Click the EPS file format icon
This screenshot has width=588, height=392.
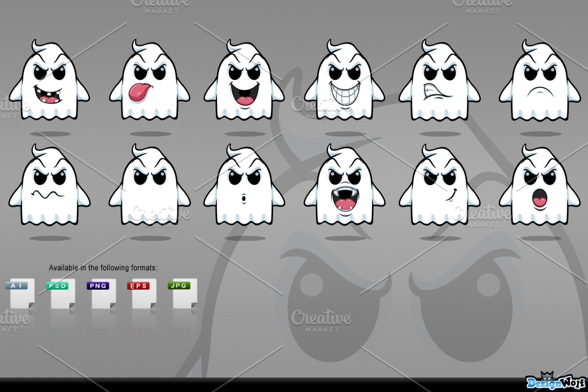[x=142, y=294]
